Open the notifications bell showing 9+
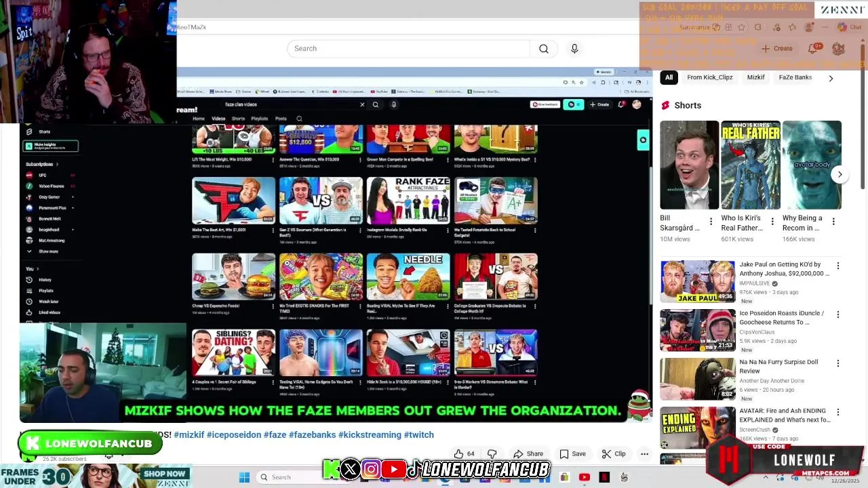Viewport: 868px width, 488px height. point(813,48)
